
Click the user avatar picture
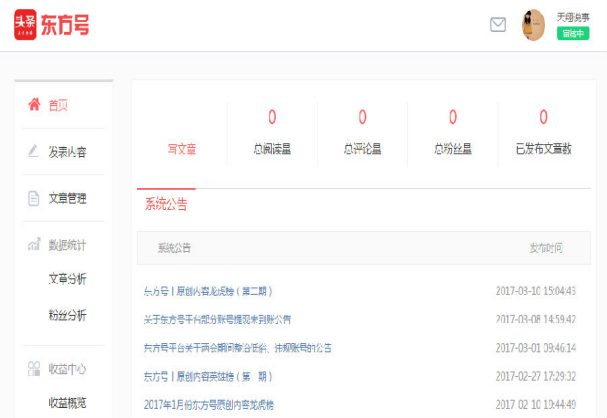pos(533,25)
